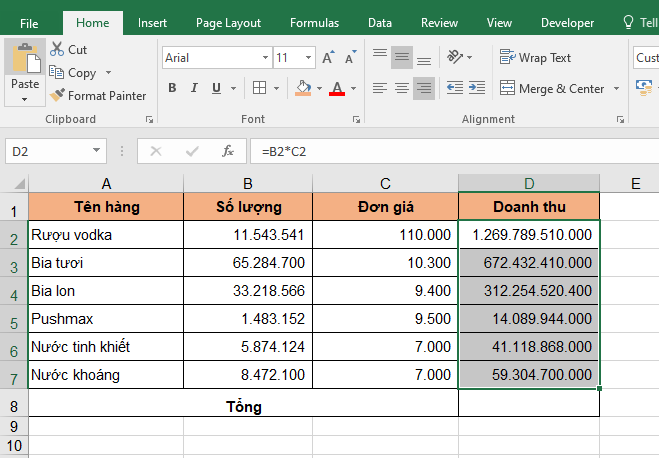
Task: Click the Insert Function fx icon
Action: click(x=228, y=151)
